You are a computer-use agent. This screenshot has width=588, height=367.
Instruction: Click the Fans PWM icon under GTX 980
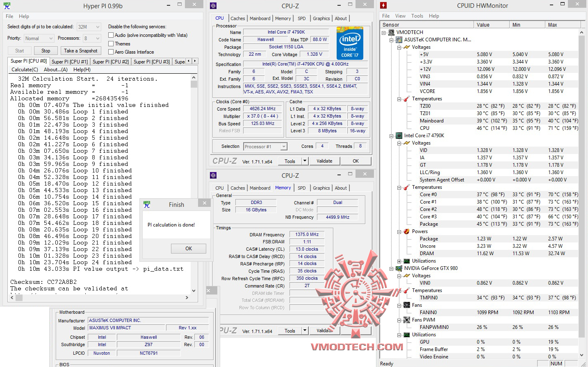(407, 320)
